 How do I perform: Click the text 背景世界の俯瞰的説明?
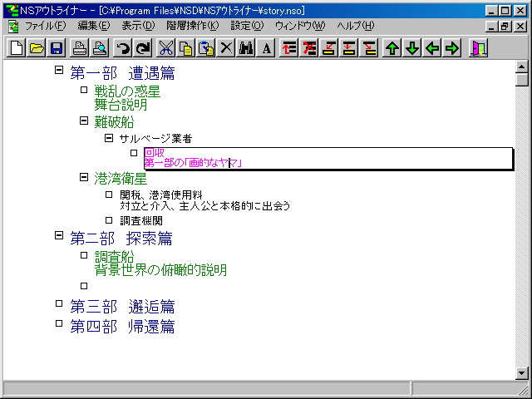[160, 270]
